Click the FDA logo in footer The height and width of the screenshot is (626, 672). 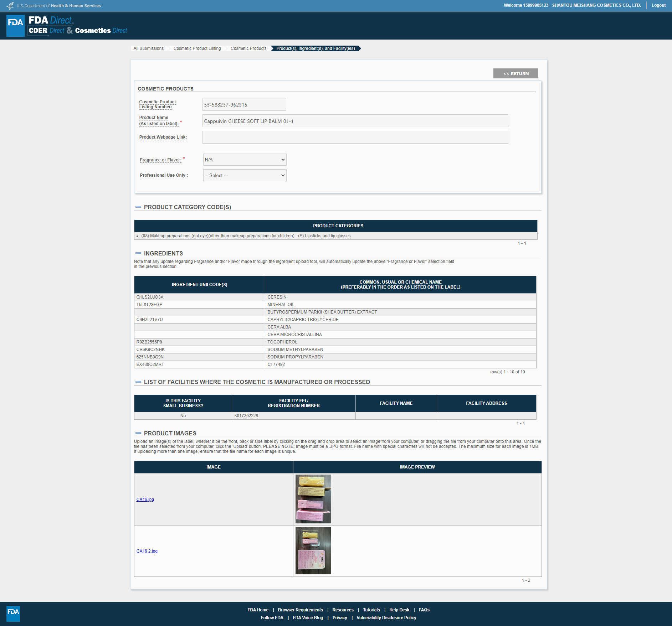[13, 613]
